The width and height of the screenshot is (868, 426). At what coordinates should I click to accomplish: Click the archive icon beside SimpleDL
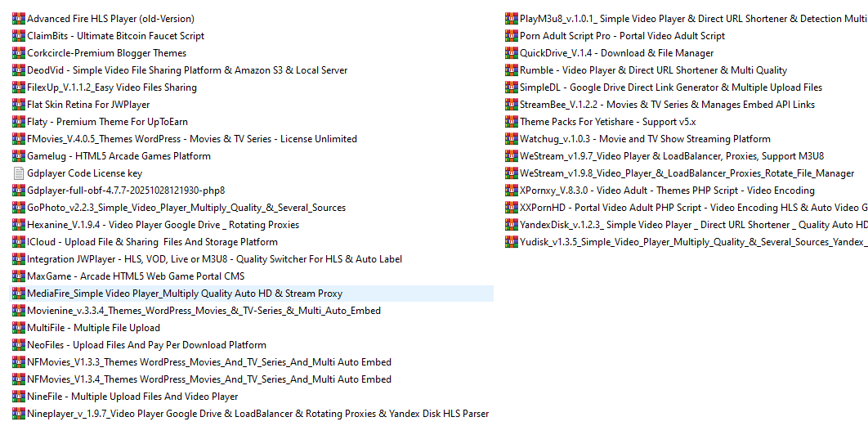tap(512, 87)
